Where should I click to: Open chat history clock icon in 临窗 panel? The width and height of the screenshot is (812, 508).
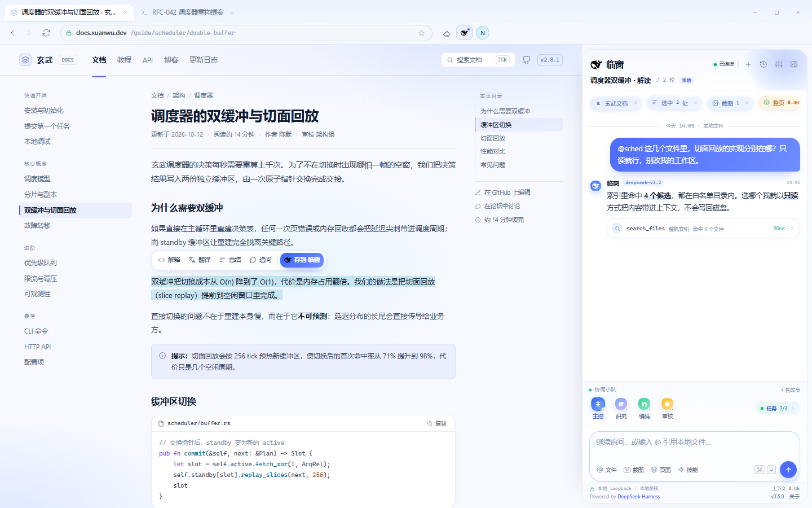click(x=764, y=64)
